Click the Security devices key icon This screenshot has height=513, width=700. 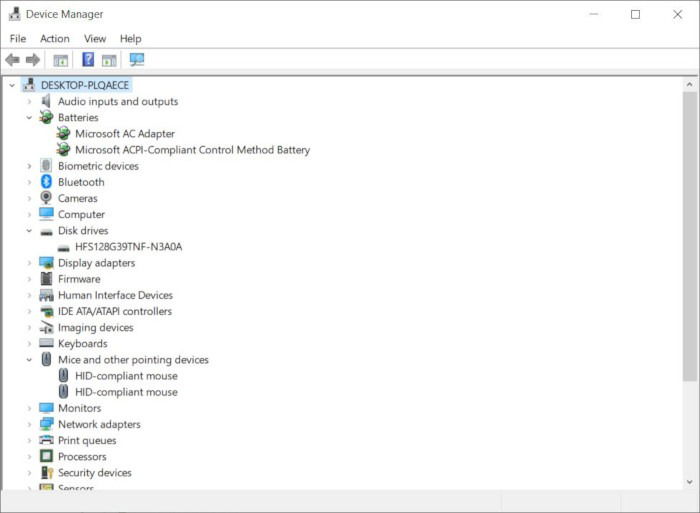(x=46, y=472)
